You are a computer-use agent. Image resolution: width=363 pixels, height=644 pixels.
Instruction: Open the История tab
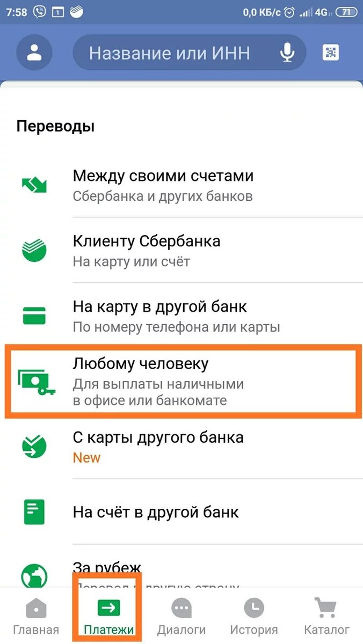pos(254,616)
